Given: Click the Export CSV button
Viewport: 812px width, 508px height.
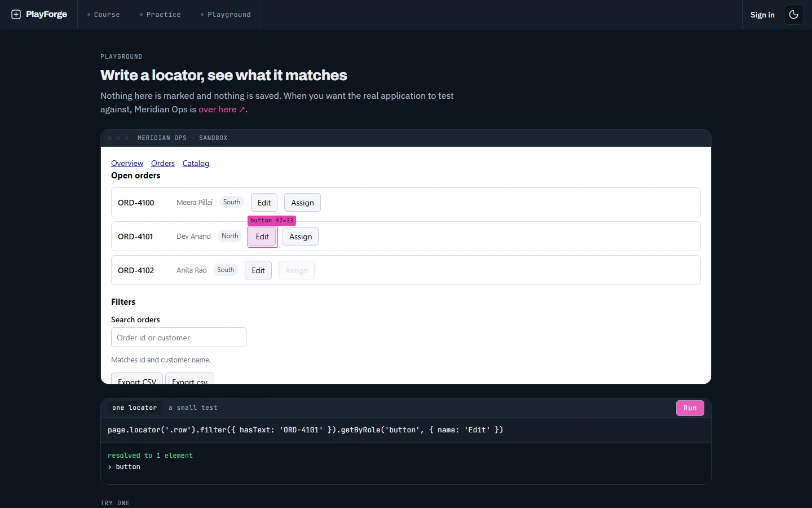Looking at the screenshot, I should click(x=137, y=379).
